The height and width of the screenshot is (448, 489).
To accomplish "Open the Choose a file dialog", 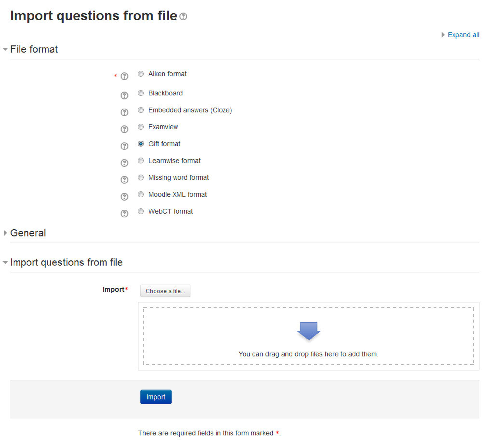I will click(x=165, y=291).
